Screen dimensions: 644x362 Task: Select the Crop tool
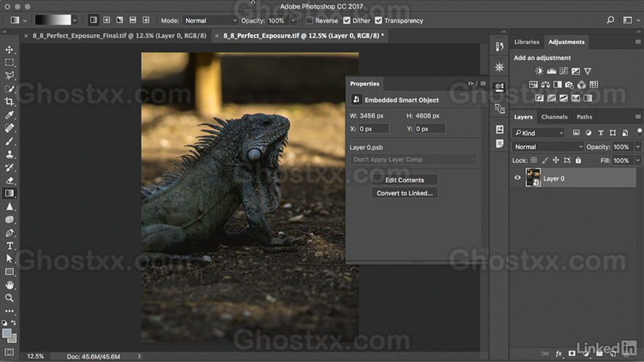[x=9, y=102]
